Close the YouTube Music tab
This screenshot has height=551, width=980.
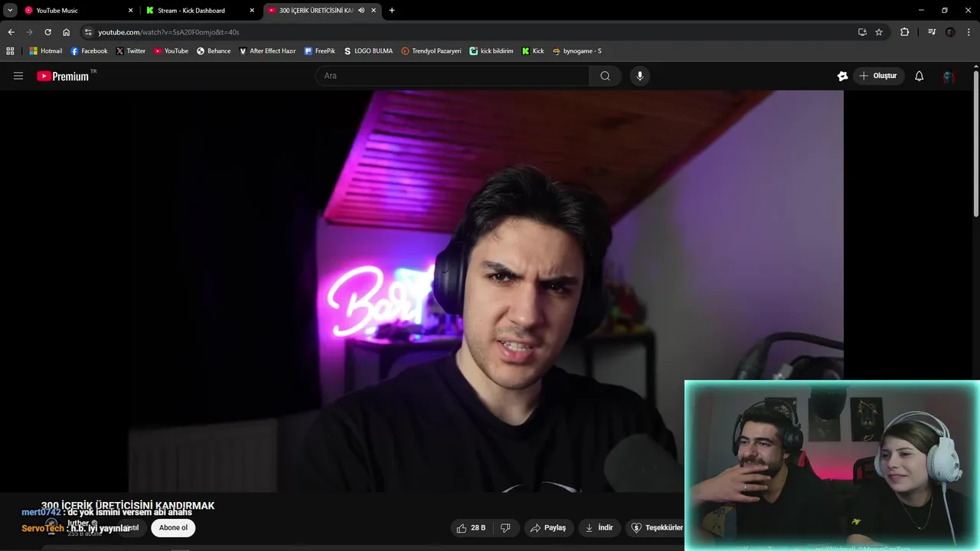coord(131,11)
